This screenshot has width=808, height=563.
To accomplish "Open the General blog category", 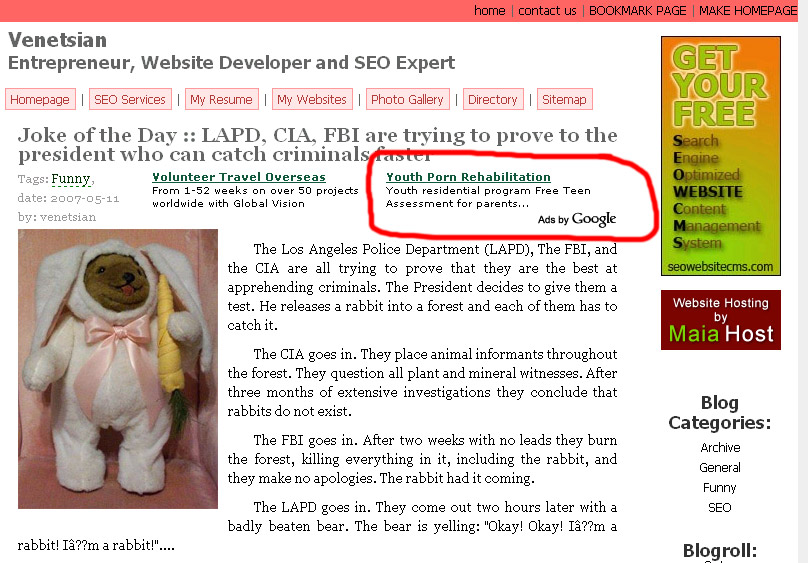I will pyautogui.click(x=720, y=468).
